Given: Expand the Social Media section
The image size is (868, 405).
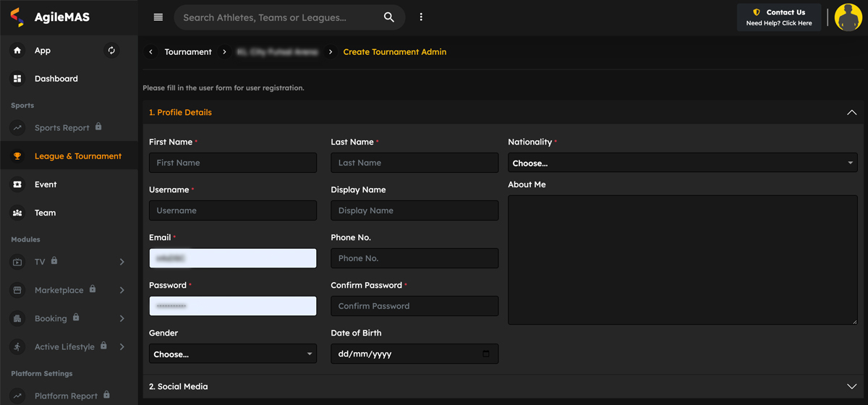Looking at the screenshot, I should (x=851, y=386).
